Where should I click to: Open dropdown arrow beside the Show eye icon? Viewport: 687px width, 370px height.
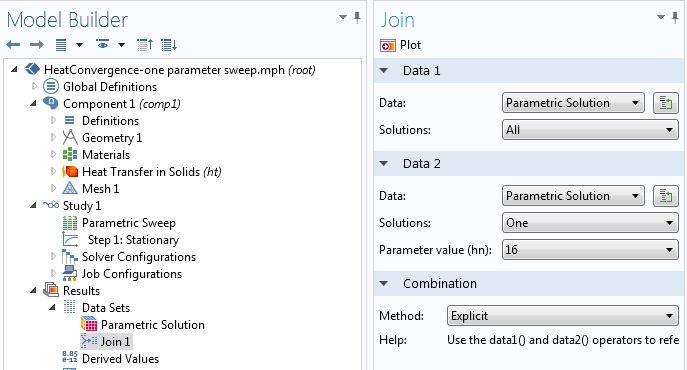pos(121,45)
